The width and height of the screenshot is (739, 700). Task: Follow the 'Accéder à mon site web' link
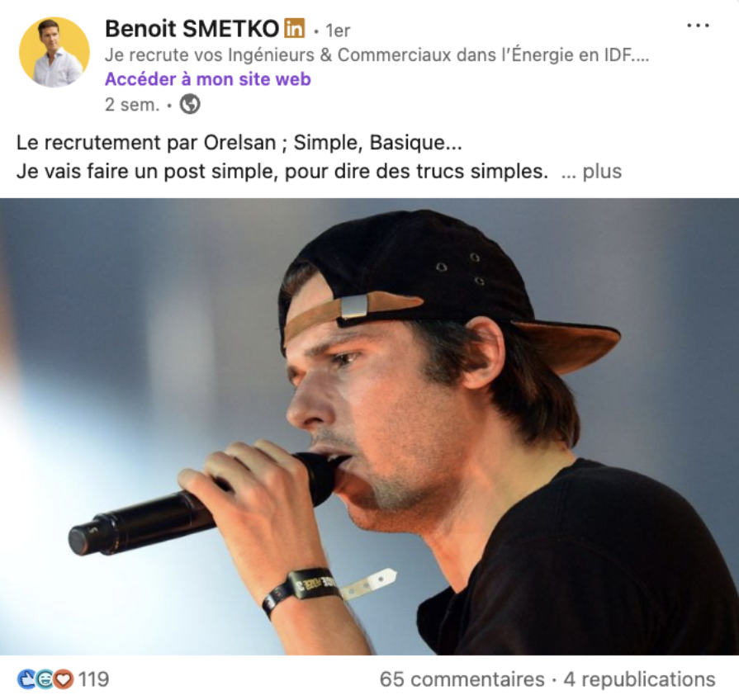tap(208, 79)
